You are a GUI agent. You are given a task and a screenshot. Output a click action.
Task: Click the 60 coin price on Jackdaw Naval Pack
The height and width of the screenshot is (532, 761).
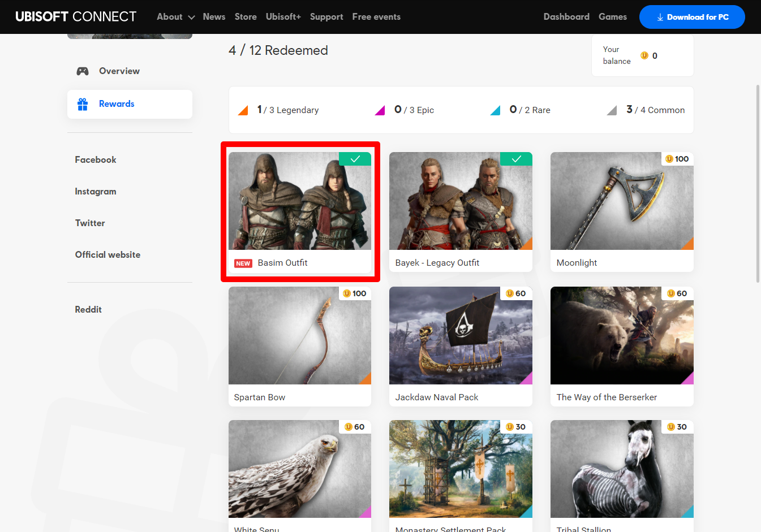click(x=516, y=293)
